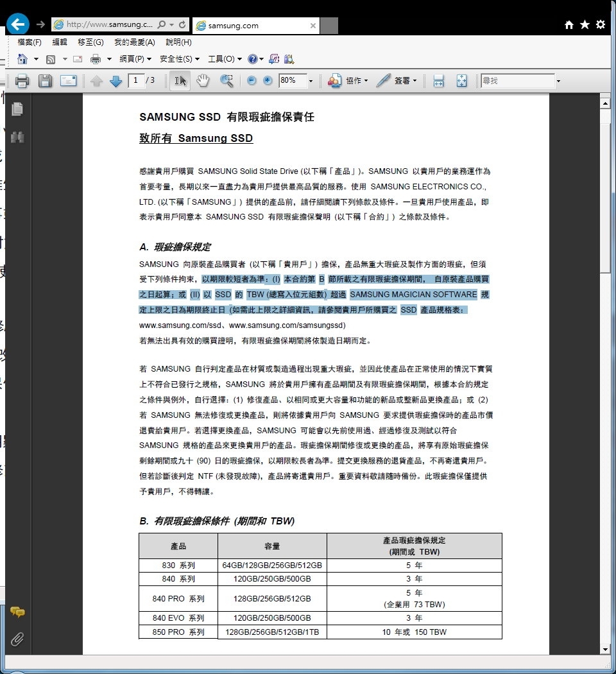The image size is (616, 674).
Task: Open the command bar help icon
Action: 253,59
